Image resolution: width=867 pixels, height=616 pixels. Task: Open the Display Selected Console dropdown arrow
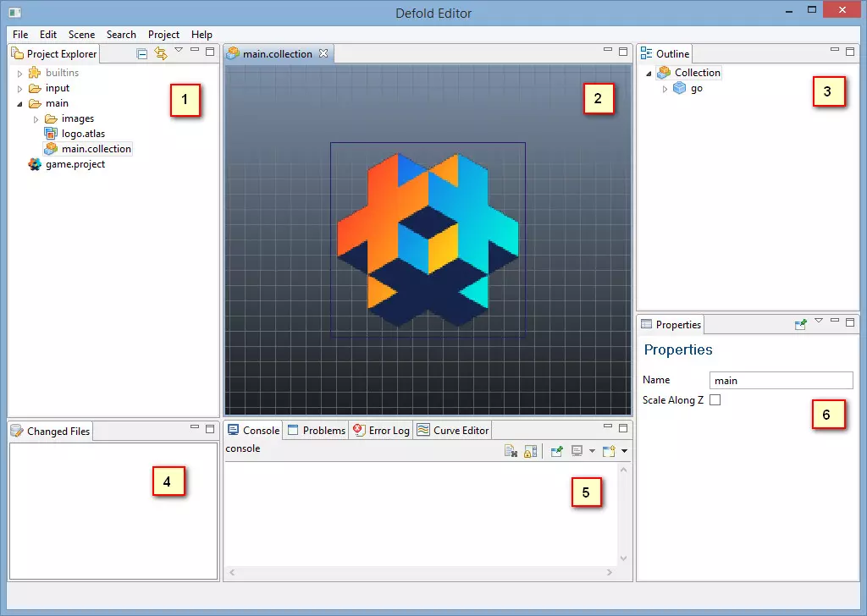(592, 452)
